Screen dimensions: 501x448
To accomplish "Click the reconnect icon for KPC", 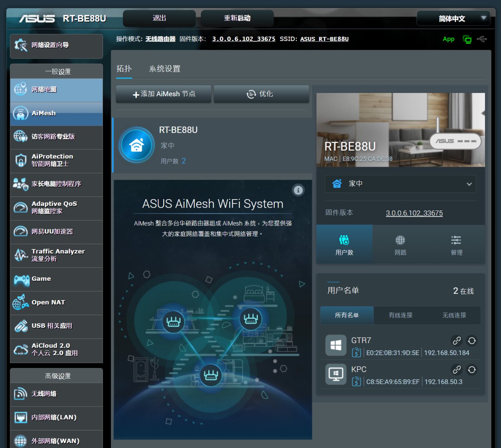I will click(472, 370).
